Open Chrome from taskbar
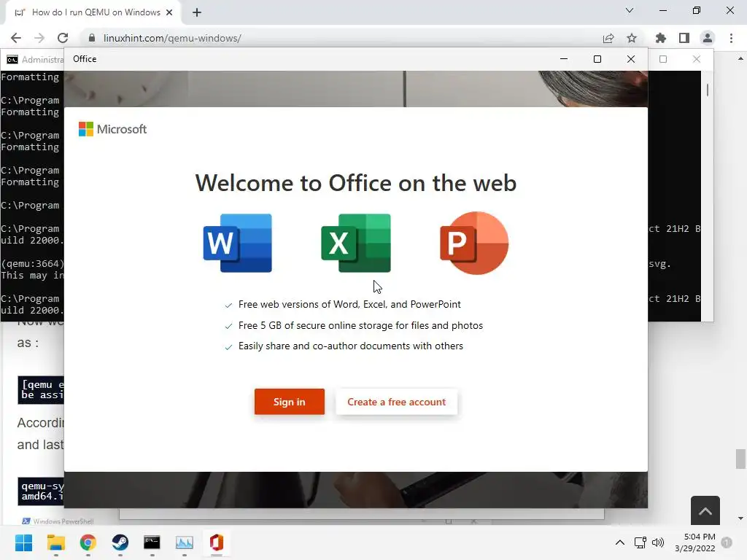The image size is (747, 560). tap(88, 542)
